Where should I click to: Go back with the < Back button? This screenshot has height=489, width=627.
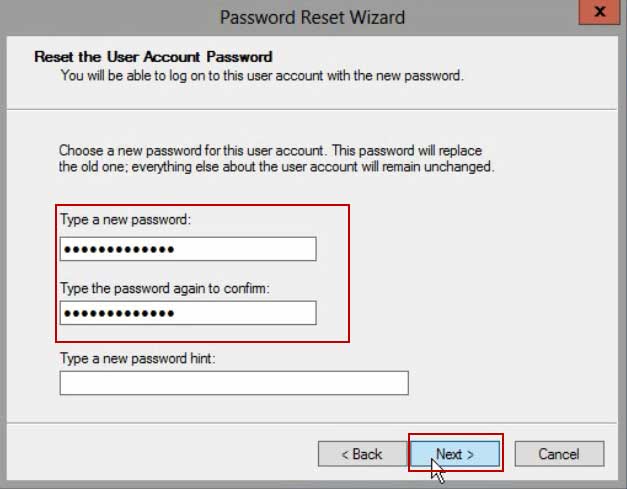coord(362,454)
